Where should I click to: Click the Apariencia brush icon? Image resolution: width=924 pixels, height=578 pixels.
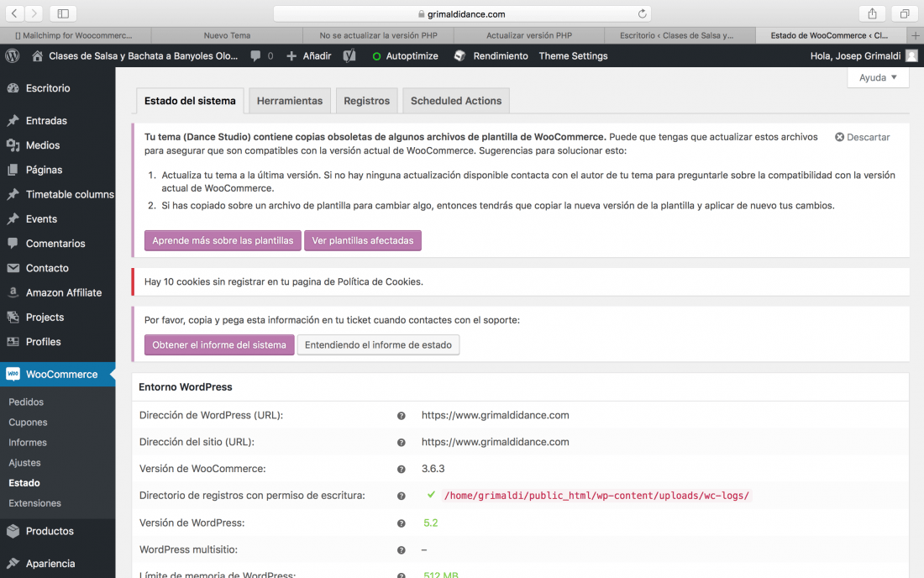click(x=13, y=563)
